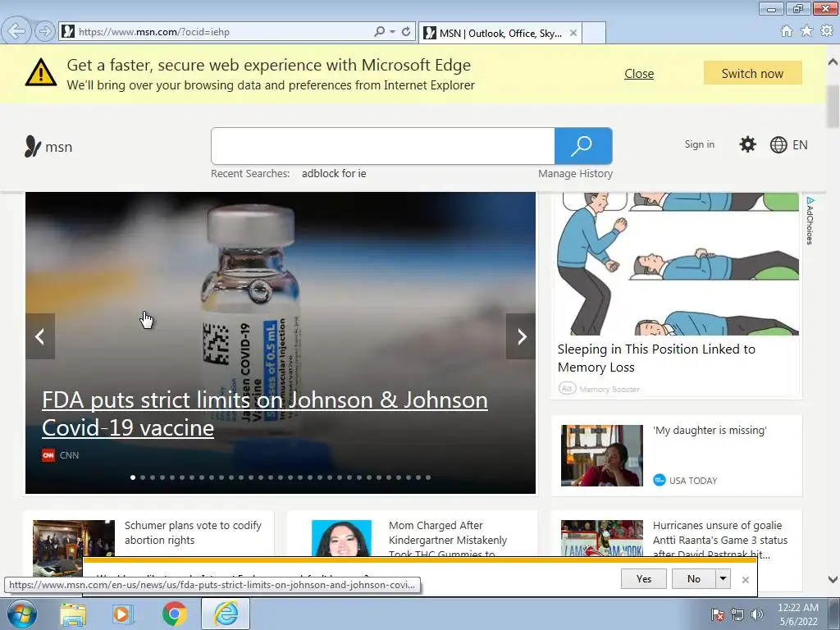Go back using the browser Back arrow
840x630 pixels.
click(x=16, y=32)
